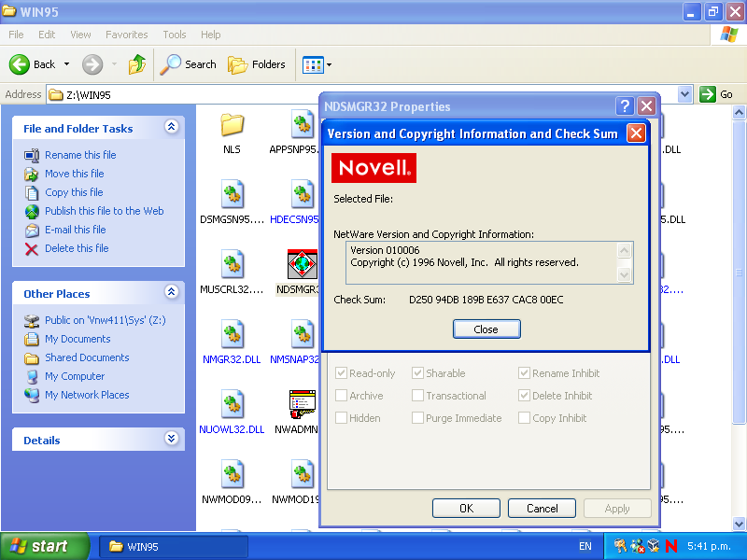Image resolution: width=747 pixels, height=560 pixels.
Task: Open the Help menu
Action: 211,35
